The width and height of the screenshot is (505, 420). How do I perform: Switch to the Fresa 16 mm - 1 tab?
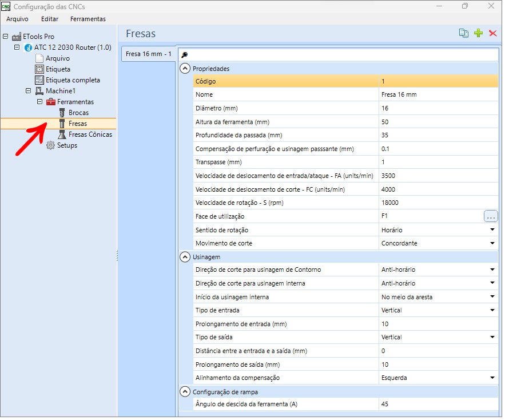(149, 54)
